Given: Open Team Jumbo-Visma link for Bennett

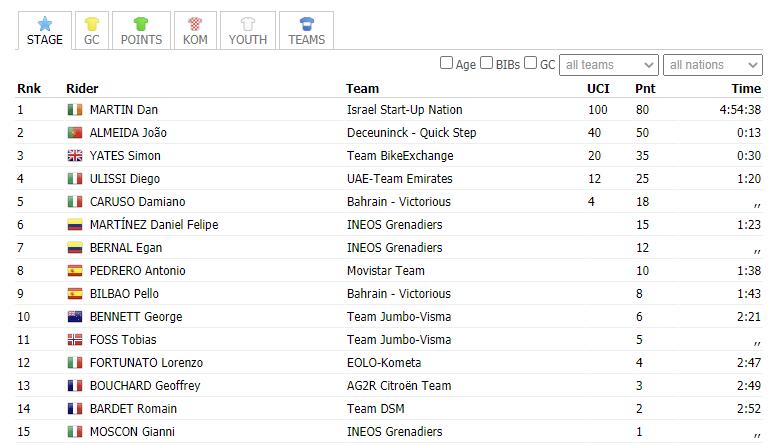Looking at the screenshot, I should pyautogui.click(x=399, y=317).
